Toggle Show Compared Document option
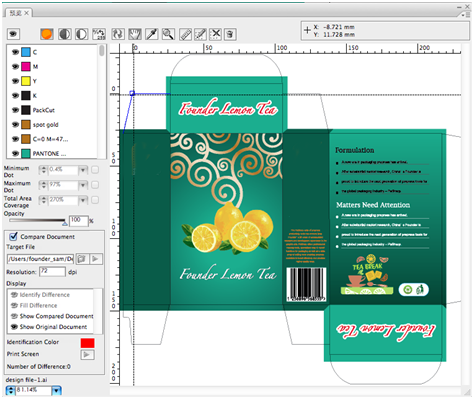 (x=52, y=316)
